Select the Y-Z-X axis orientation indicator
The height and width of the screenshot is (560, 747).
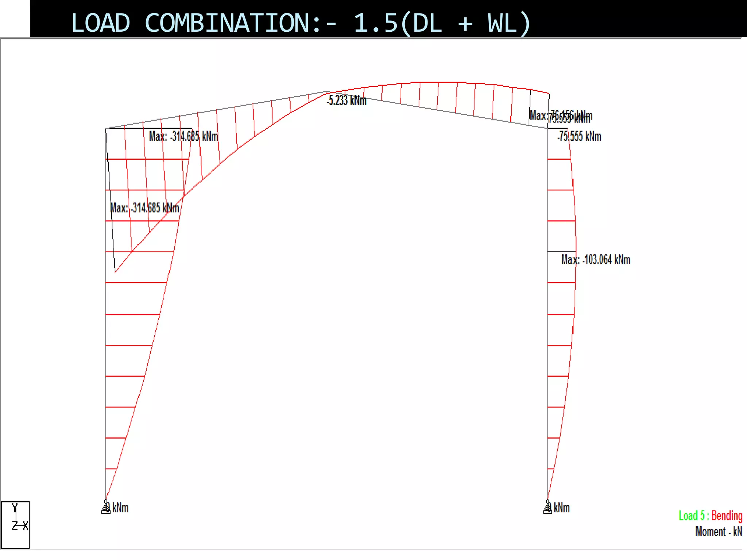click(15, 525)
